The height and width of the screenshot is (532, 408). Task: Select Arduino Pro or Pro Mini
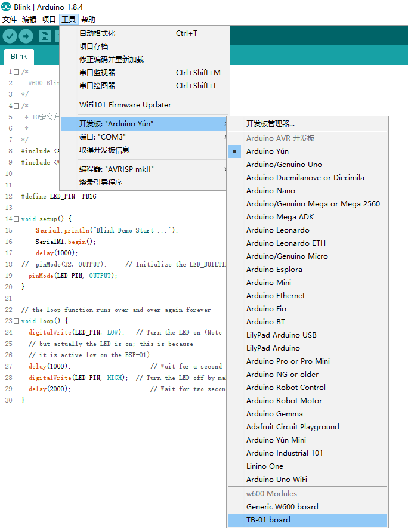click(x=307, y=361)
